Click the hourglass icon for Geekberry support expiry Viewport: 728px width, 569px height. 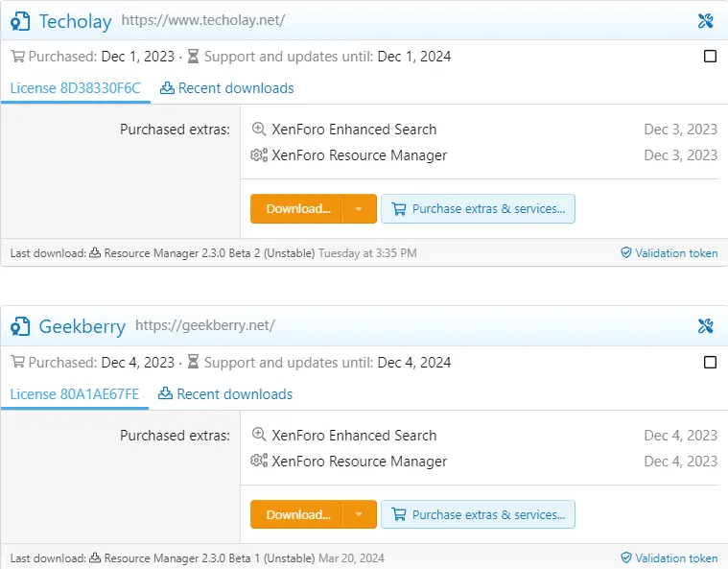(193, 362)
